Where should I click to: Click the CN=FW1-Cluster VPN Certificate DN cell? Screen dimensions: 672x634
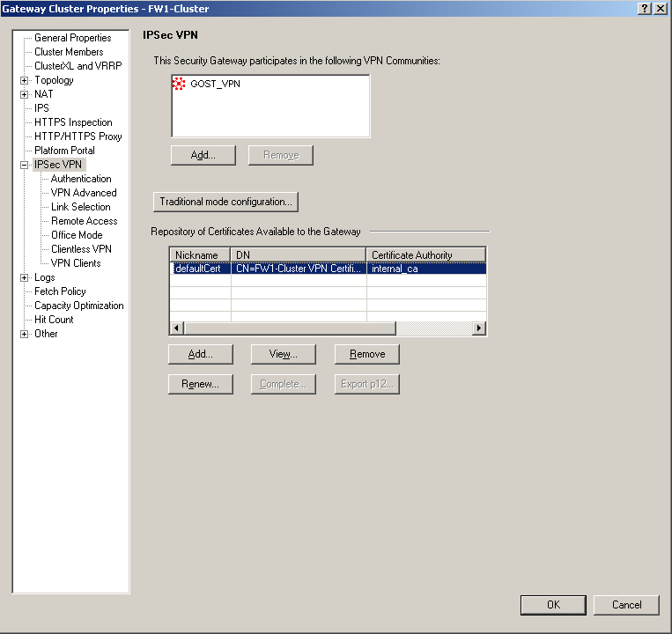(299, 269)
